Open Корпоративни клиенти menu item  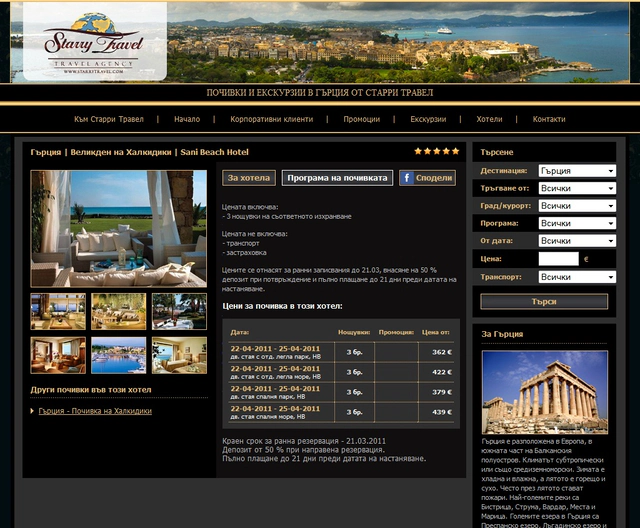tap(271, 119)
